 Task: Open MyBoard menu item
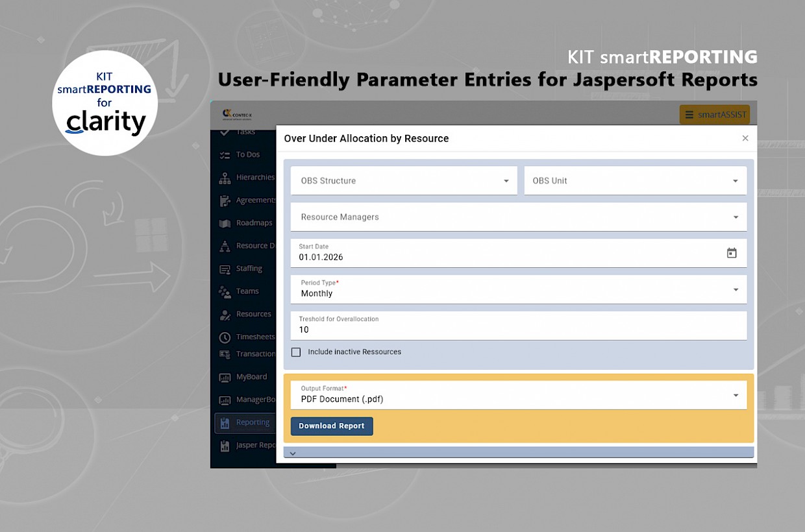252,377
